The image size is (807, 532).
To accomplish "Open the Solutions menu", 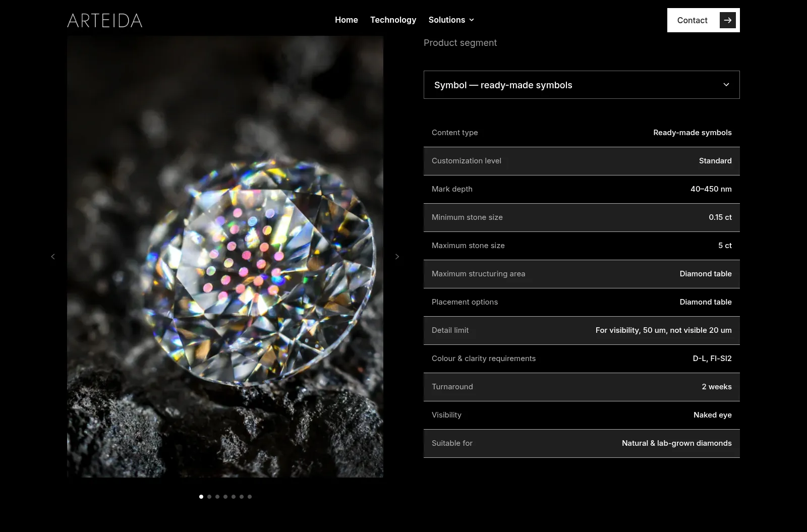I will click(x=447, y=20).
